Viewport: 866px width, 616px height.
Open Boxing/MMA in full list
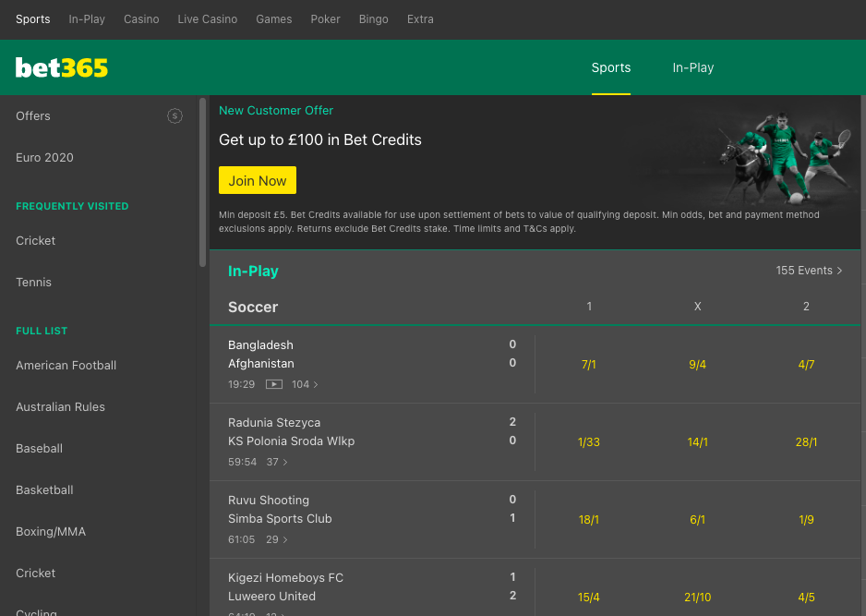pyautogui.click(x=51, y=531)
